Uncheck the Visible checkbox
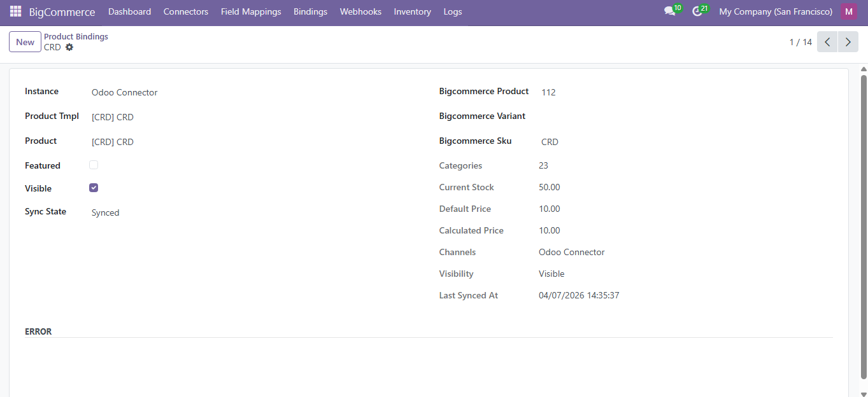Screen dimensions: 868x397 click(x=94, y=188)
